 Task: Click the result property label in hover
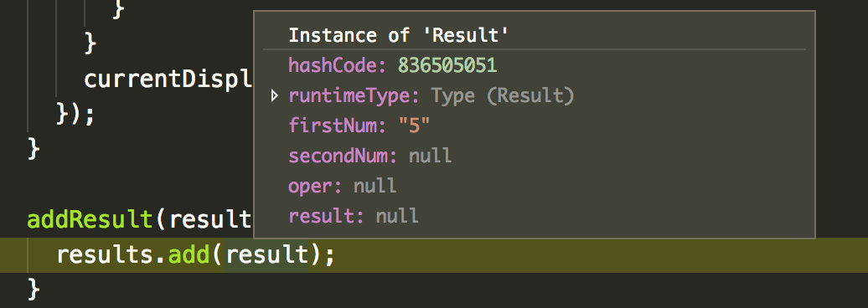point(326,216)
